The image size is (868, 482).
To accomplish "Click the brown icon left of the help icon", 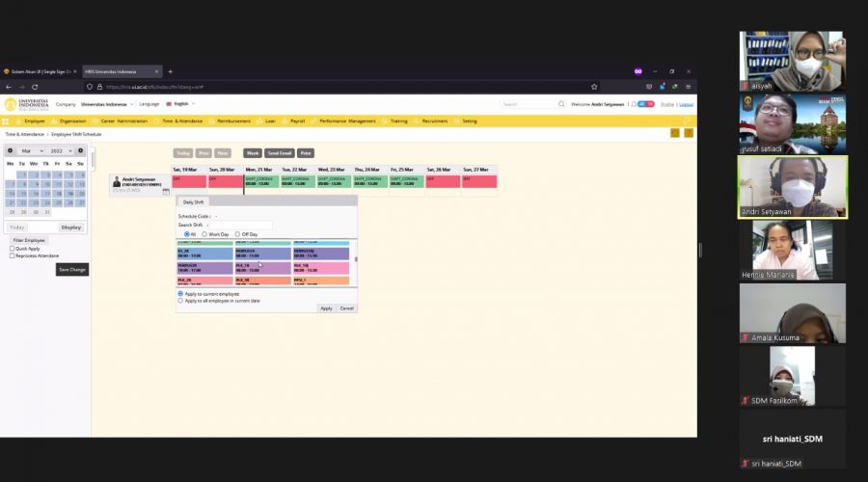I will pyautogui.click(x=675, y=133).
